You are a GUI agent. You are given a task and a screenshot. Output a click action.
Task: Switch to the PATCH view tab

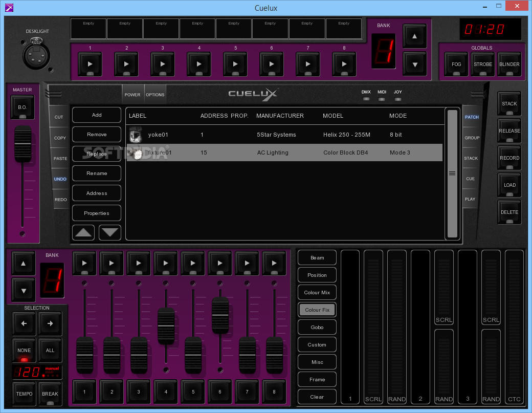coord(472,117)
